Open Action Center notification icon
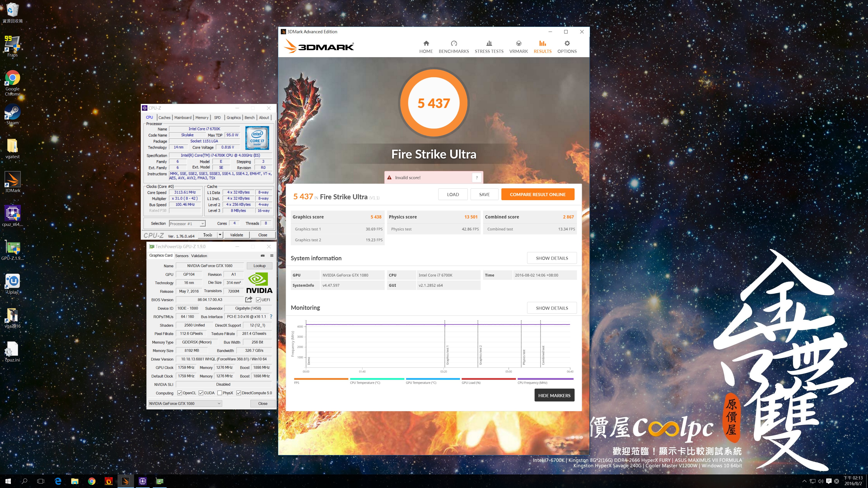The width and height of the screenshot is (868, 488). click(829, 481)
